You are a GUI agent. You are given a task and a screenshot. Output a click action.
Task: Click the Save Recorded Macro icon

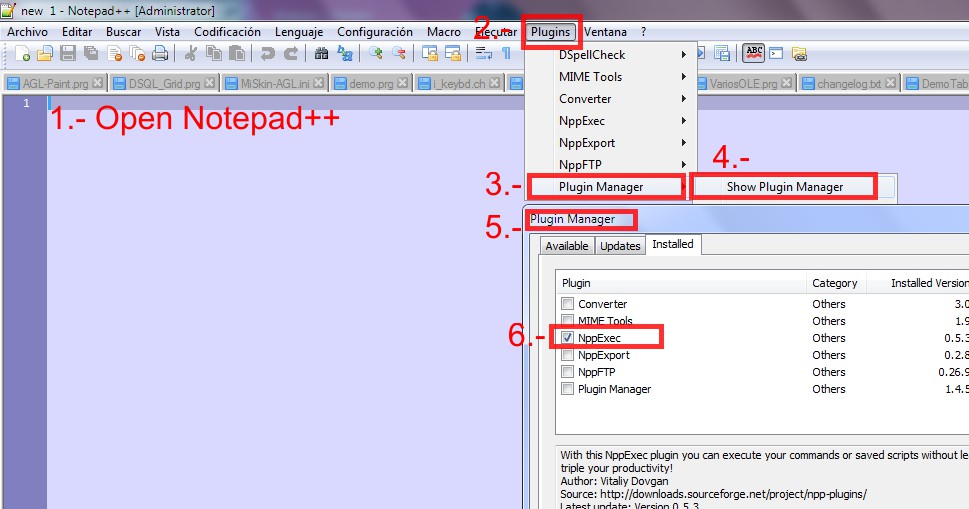[x=722, y=54]
